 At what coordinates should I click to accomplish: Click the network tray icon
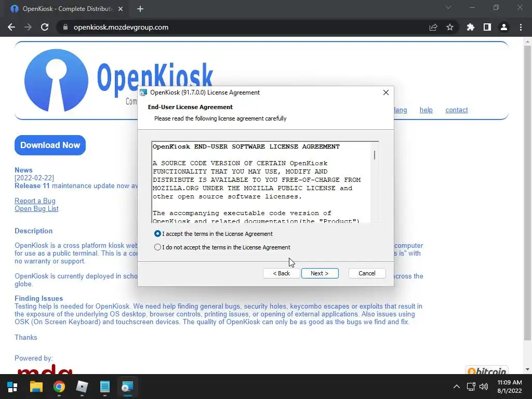click(471, 387)
